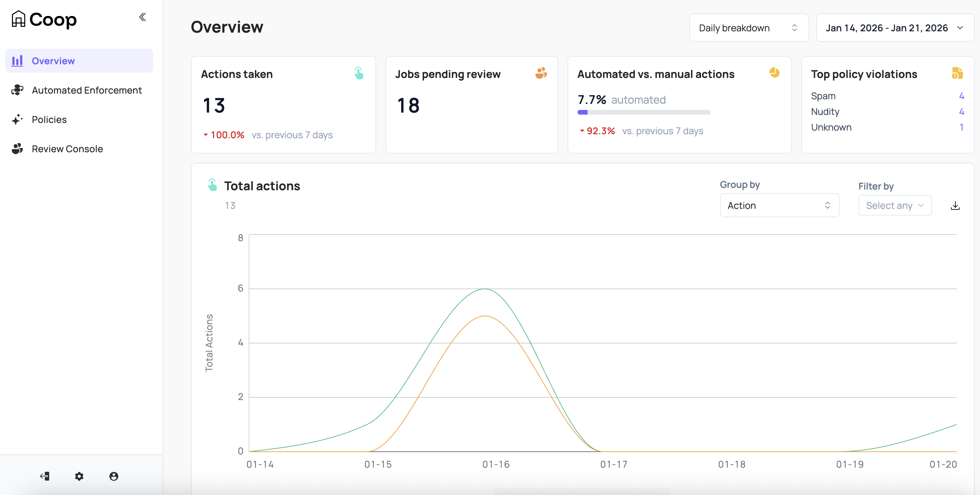Viewport: 980px width, 495px height.
Task: Select Review Console from the navigation menu
Action: pos(67,149)
